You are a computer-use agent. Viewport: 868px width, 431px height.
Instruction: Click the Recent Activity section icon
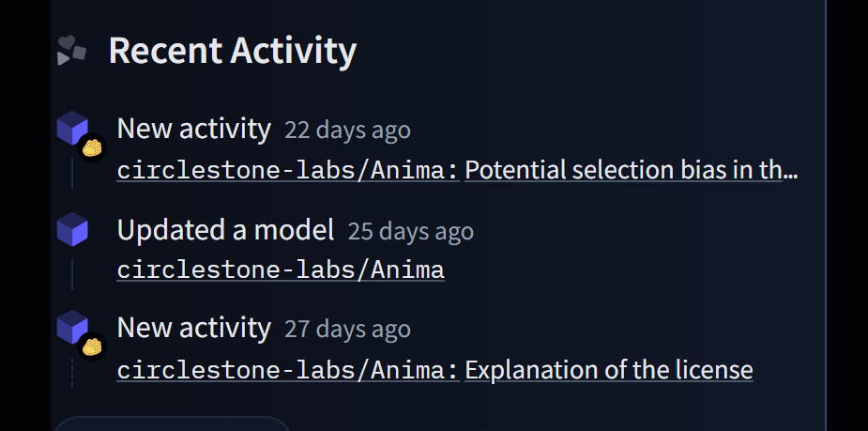tap(71, 51)
